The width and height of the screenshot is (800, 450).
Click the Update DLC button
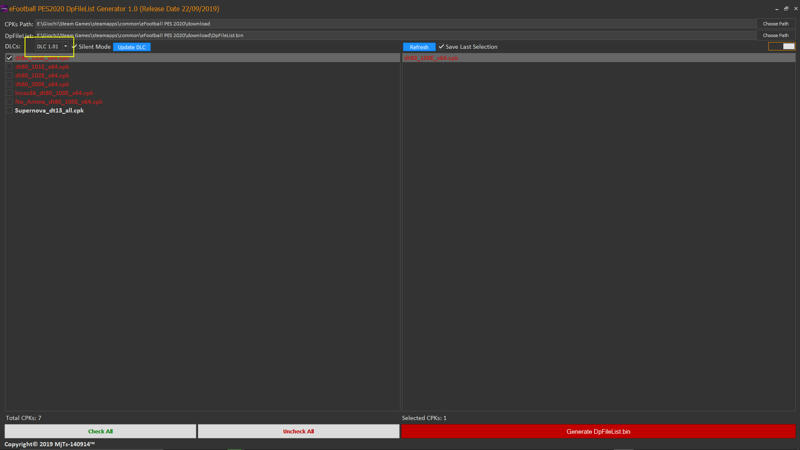point(132,47)
